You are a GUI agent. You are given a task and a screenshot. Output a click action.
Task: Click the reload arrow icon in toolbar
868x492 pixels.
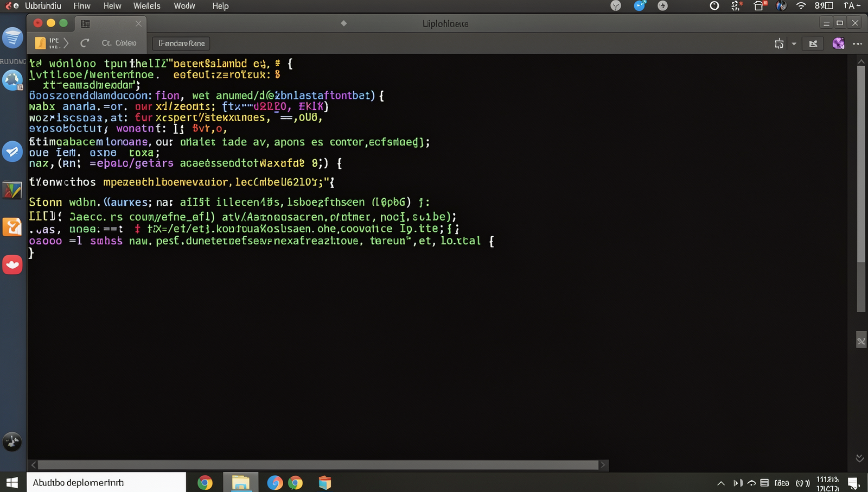point(85,43)
